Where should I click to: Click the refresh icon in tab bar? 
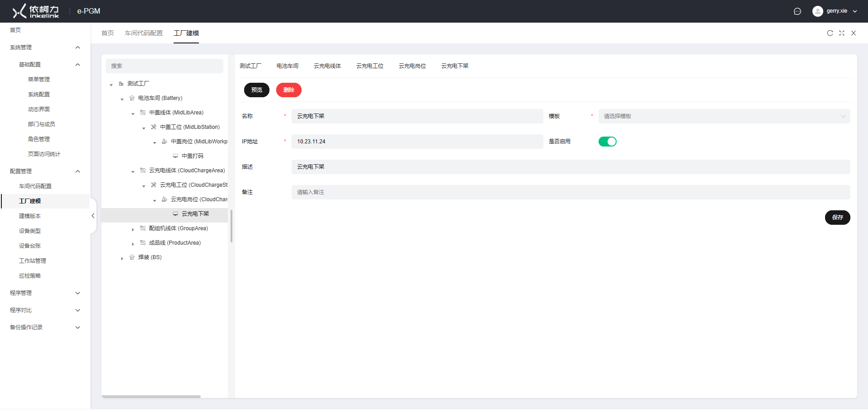pos(830,33)
